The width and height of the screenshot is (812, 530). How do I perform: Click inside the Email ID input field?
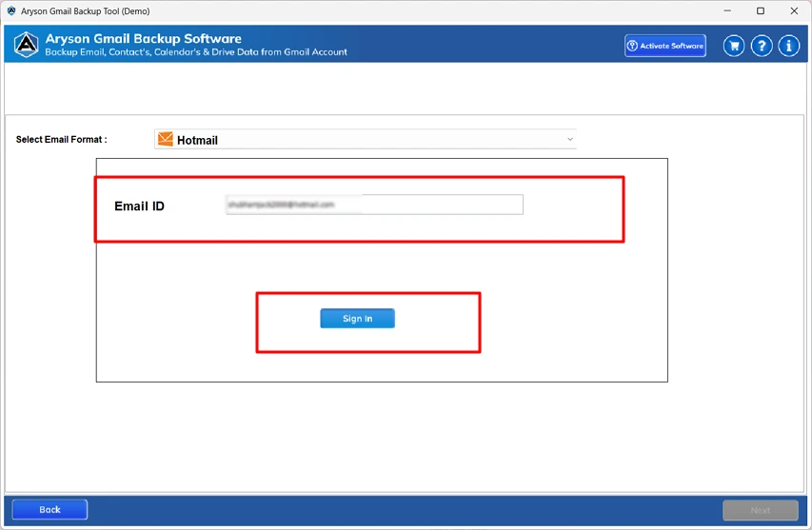374,205
